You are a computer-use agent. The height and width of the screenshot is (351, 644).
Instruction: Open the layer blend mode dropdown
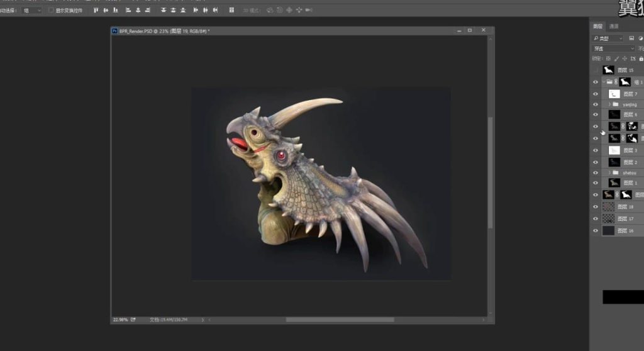coord(613,48)
